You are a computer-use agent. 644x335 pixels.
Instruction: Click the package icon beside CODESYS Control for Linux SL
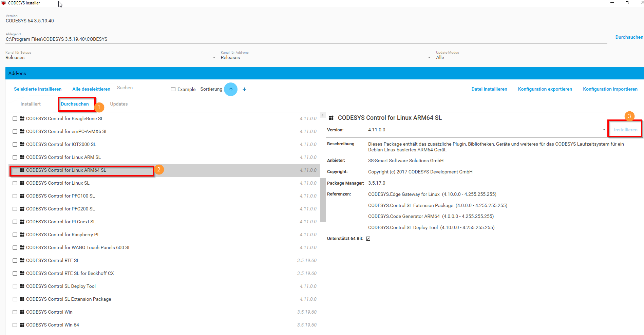coord(22,183)
